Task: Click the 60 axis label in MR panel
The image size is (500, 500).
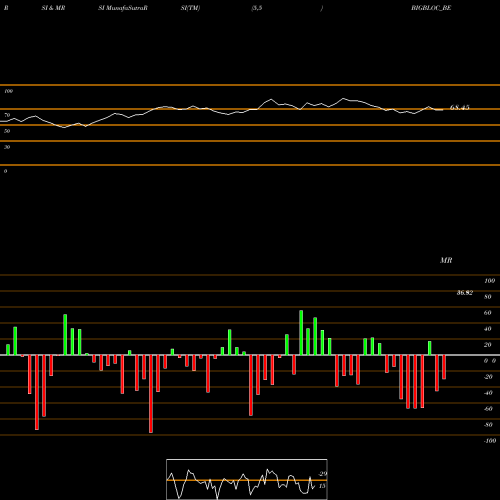Action: click(487, 313)
